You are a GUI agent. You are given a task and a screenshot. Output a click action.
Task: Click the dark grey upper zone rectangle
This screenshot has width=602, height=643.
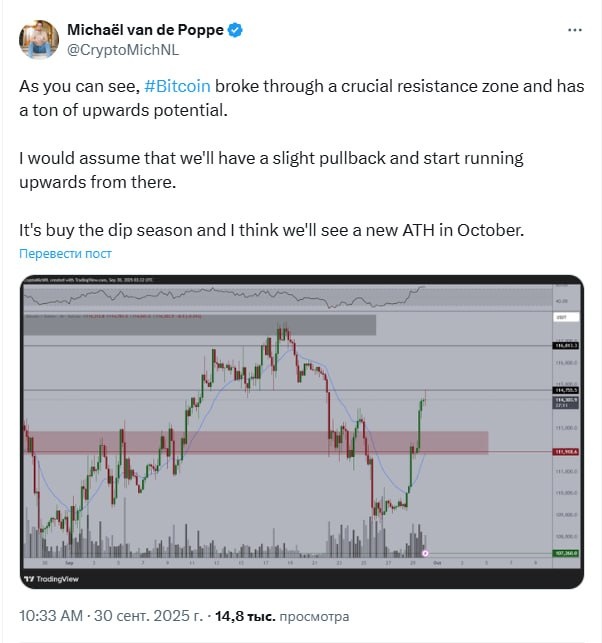200,325
